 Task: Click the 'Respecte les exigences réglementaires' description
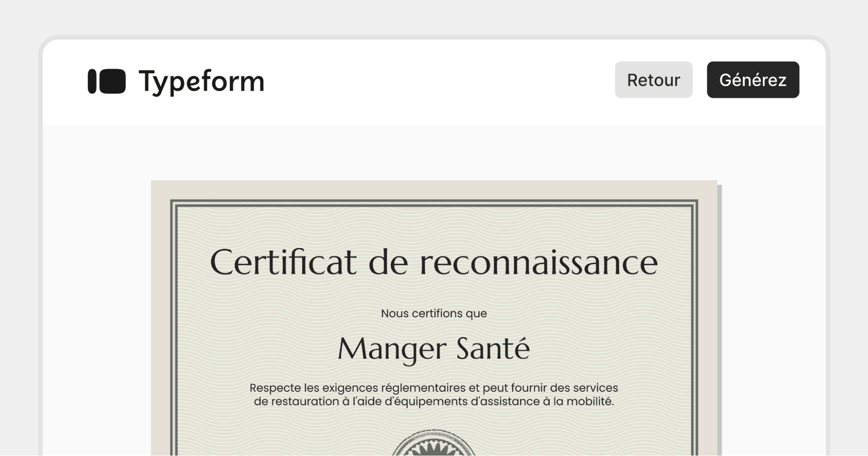tap(434, 394)
